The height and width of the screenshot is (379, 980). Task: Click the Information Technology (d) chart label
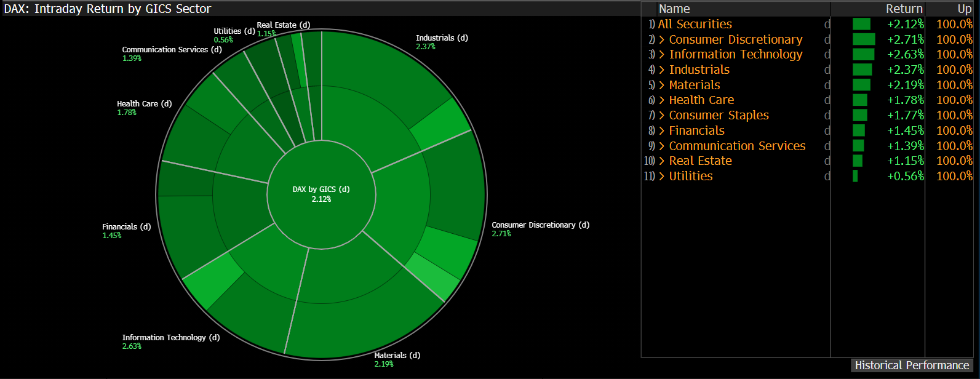[170, 338]
